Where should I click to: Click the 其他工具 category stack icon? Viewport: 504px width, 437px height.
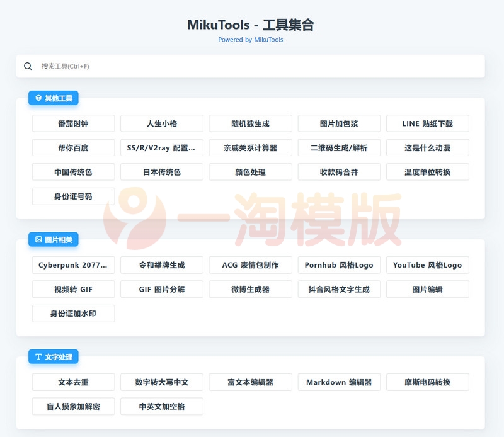pos(38,98)
